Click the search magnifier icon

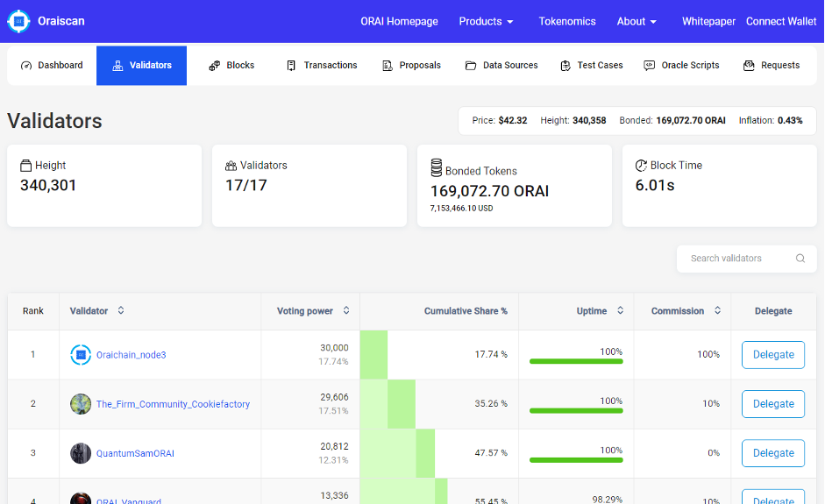pyautogui.click(x=800, y=259)
